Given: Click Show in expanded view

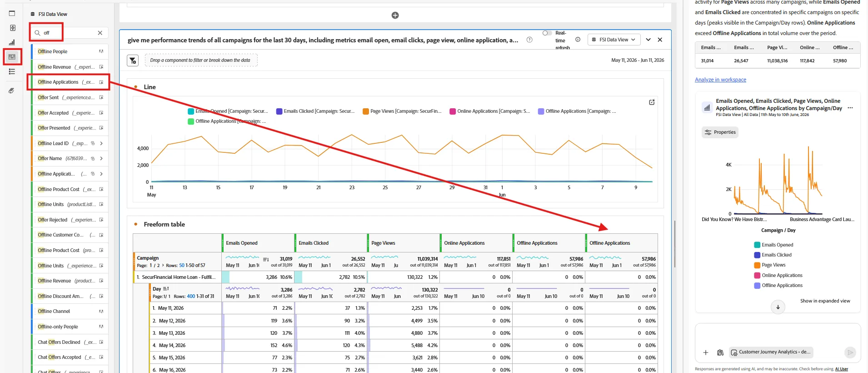Looking at the screenshot, I should tap(825, 301).
